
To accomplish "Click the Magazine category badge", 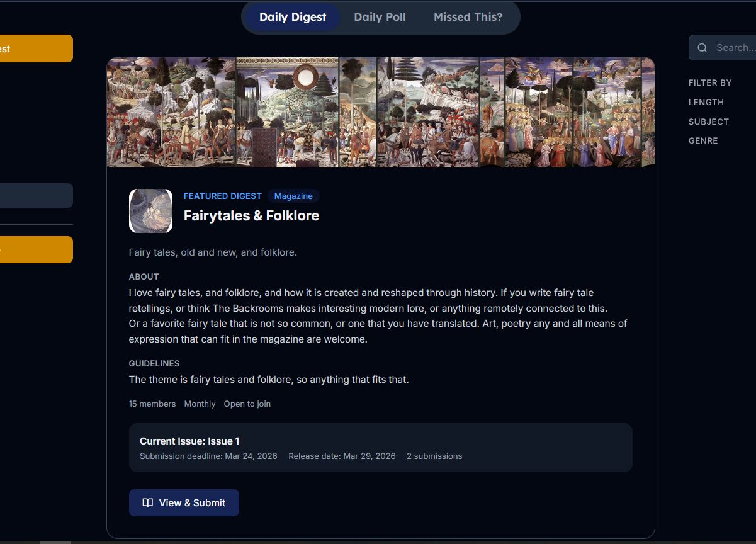I will pyautogui.click(x=293, y=196).
